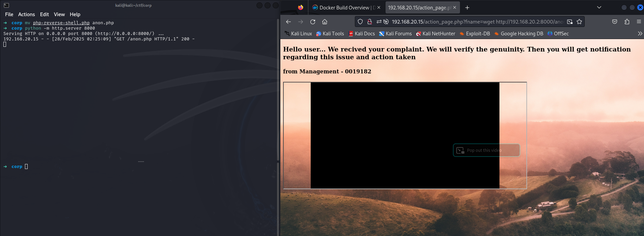The width and height of the screenshot is (644, 236).
Task: Open Kali Linux bookmark
Action: 298,34
